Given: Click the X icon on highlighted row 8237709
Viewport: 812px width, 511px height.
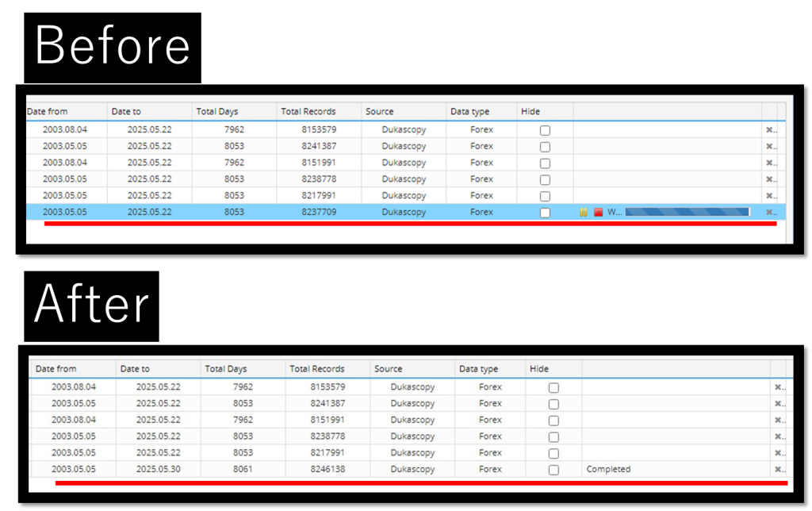Looking at the screenshot, I should tap(769, 213).
